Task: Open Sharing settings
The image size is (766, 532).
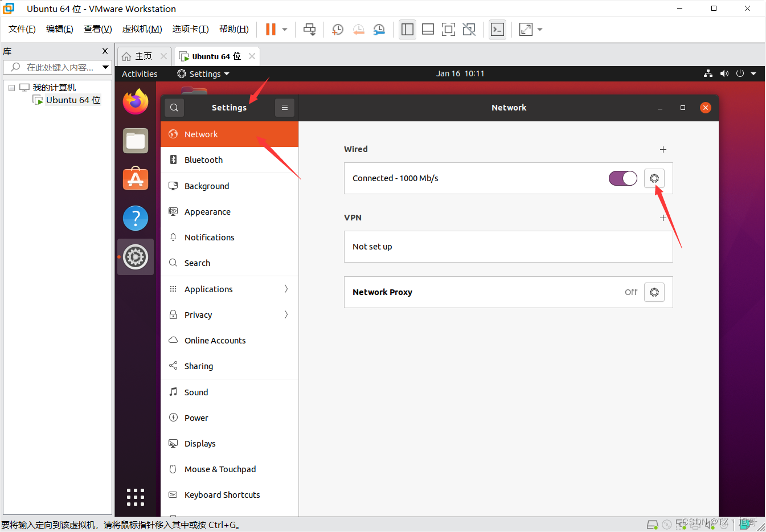Action: coord(230,366)
